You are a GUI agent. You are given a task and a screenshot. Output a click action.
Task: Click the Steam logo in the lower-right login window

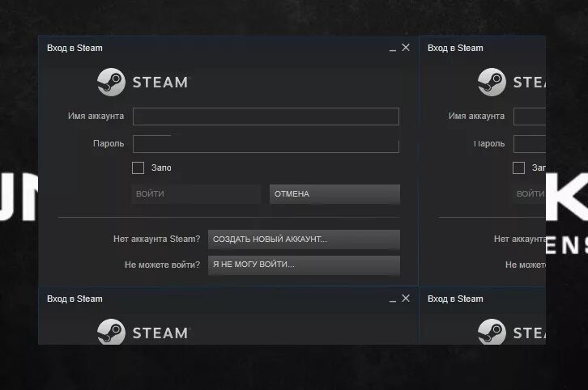[x=512, y=332]
